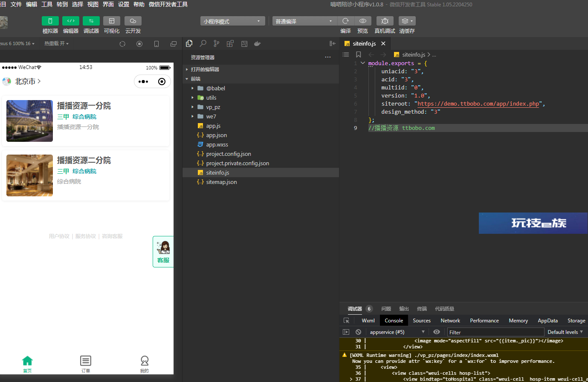Open the Extensions blocks icon
This screenshot has width=588, height=382.
[x=230, y=43]
